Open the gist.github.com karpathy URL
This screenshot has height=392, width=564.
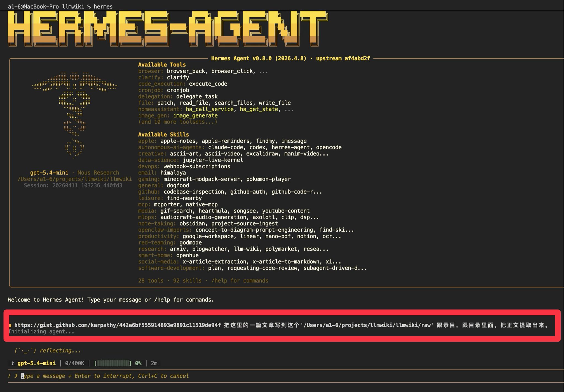coord(118,325)
